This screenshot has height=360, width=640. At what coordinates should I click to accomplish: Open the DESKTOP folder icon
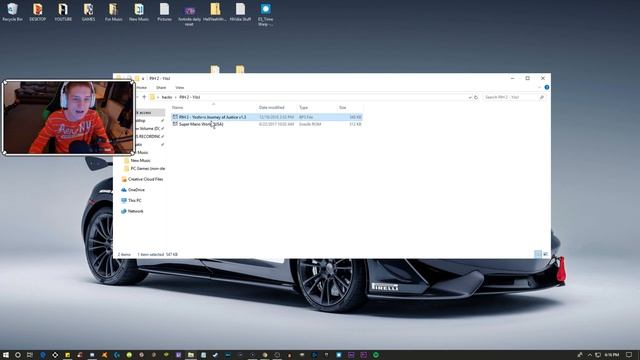pyautogui.click(x=38, y=12)
